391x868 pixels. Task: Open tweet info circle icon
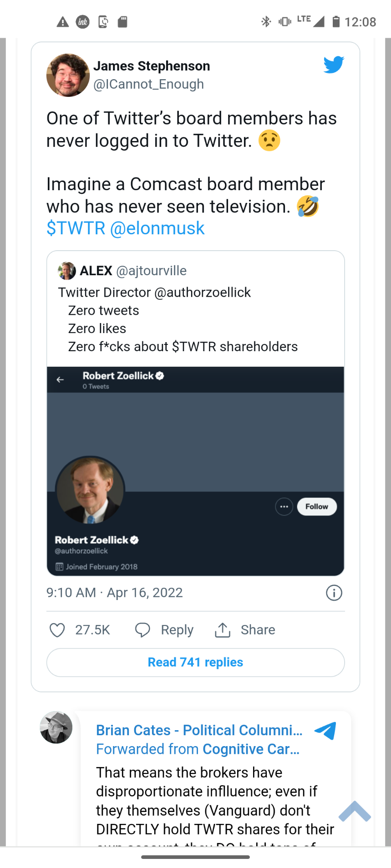(334, 593)
